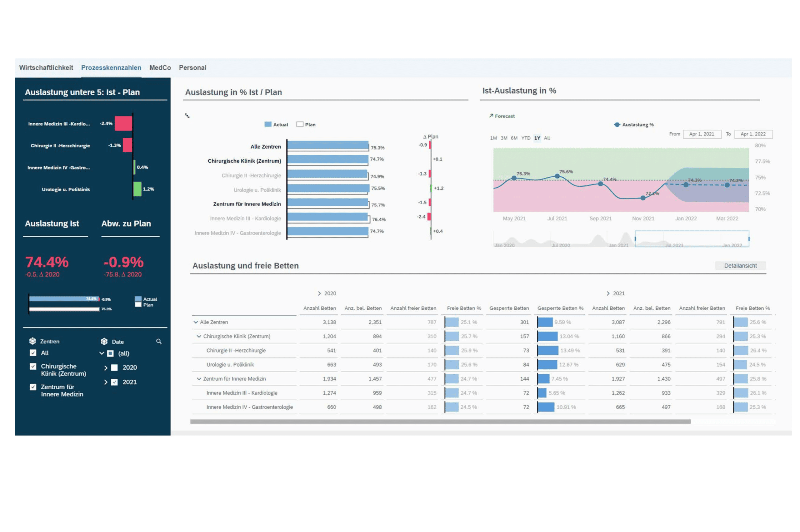
Task: Click the search magnifier icon beside Date
Action: click(158, 341)
